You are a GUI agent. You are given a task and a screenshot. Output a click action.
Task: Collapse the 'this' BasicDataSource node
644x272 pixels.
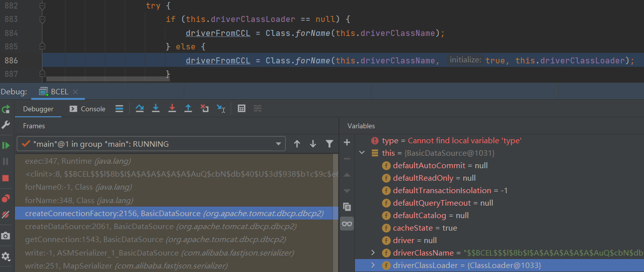coord(361,153)
